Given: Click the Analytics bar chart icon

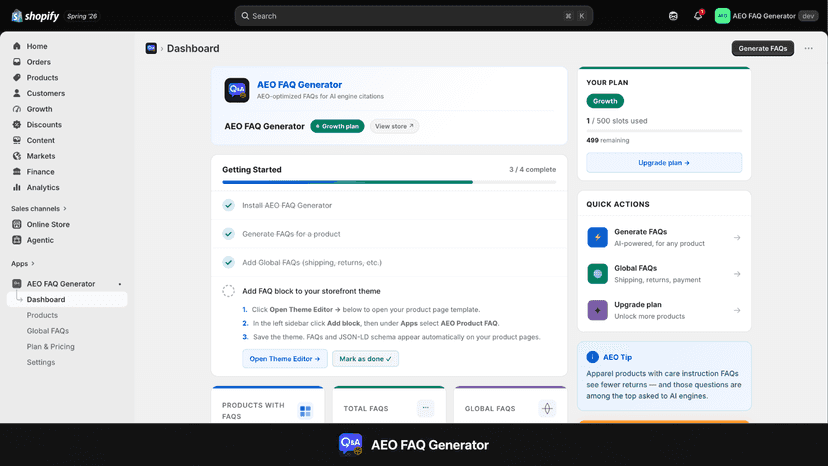Looking at the screenshot, I should click(x=17, y=187).
